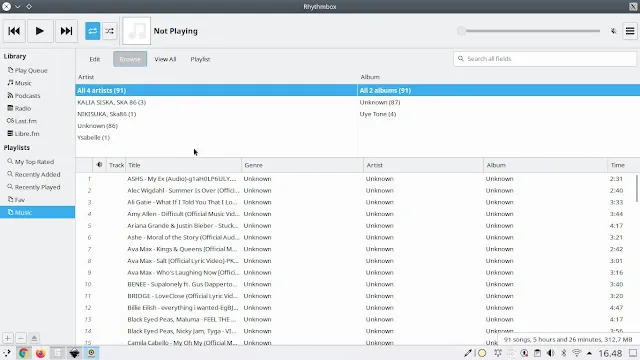The image size is (640, 360).
Task: Click the playing-status speaker column header
Action: [x=99, y=165]
